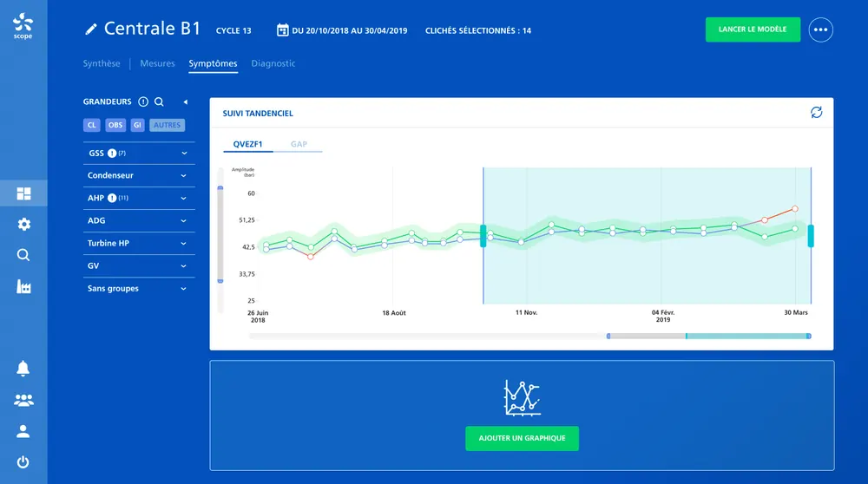The height and width of the screenshot is (484, 868).
Task: Click the right teal selection handle on chart
Action: click(x=811, y=236)
